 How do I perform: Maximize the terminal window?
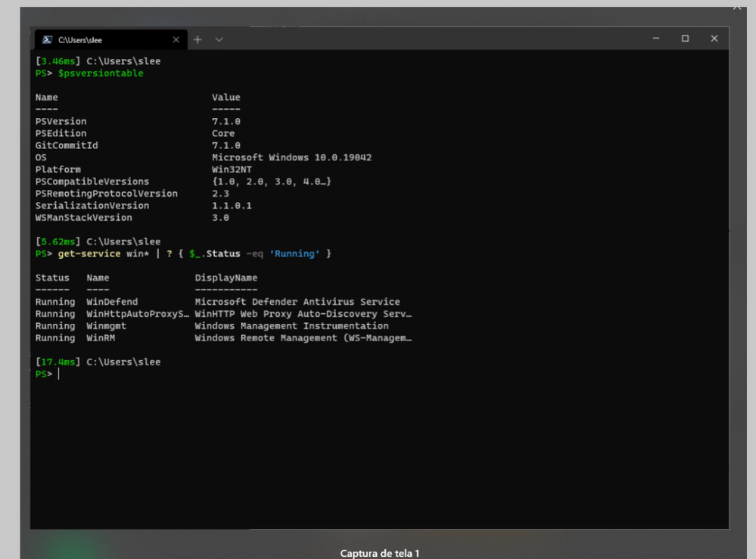[x=685, y=38]
